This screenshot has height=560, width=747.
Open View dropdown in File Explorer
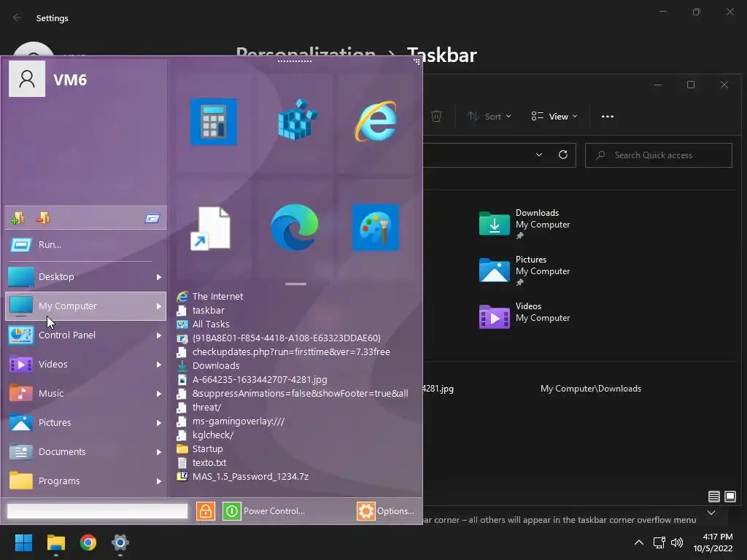(x=554, y=117)
